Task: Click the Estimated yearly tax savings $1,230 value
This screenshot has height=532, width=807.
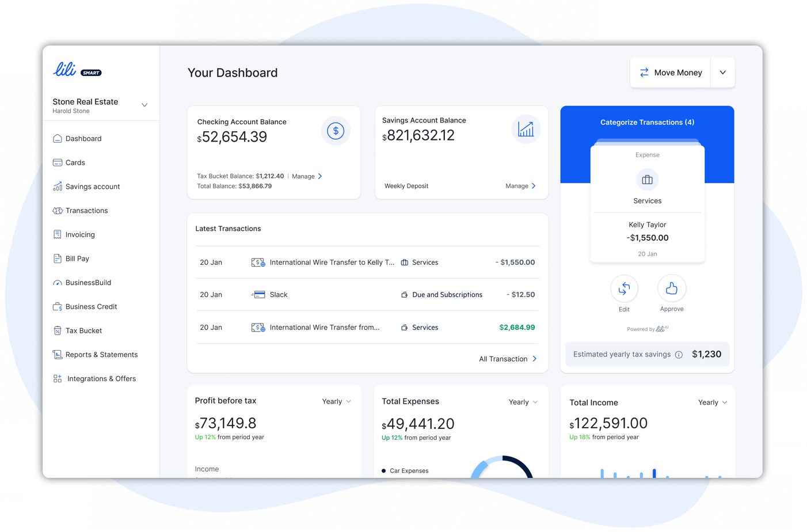Action: [x=706, y=355]
